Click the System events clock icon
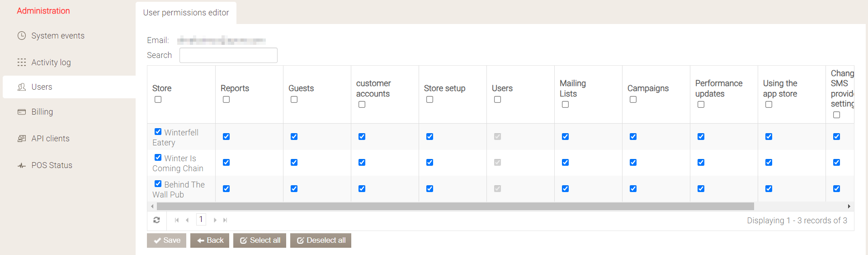 tap(22, 36)
